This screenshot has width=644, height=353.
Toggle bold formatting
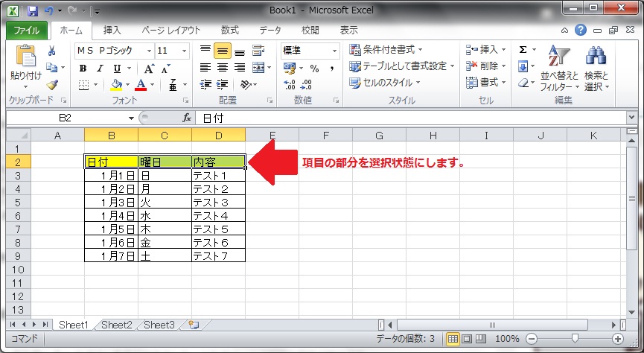(83, 69)
